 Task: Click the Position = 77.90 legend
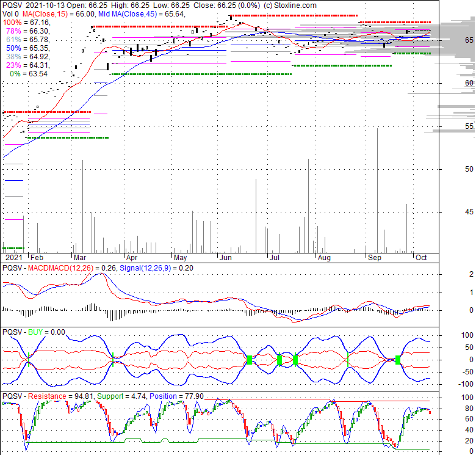176,396
